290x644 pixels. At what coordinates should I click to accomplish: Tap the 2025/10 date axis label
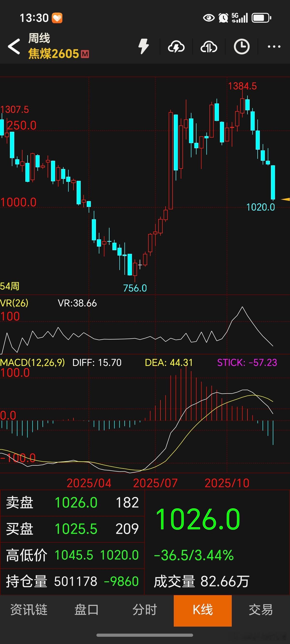[227, 483]
